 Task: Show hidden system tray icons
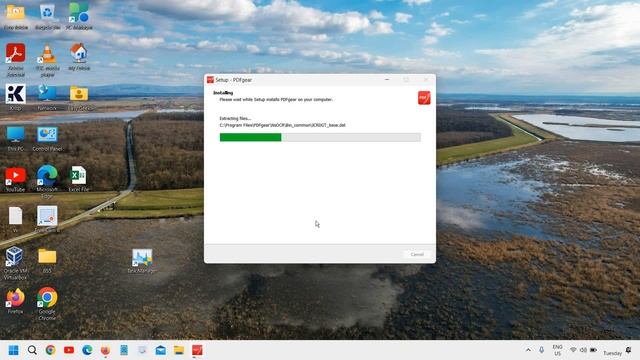tap(528, 350)
